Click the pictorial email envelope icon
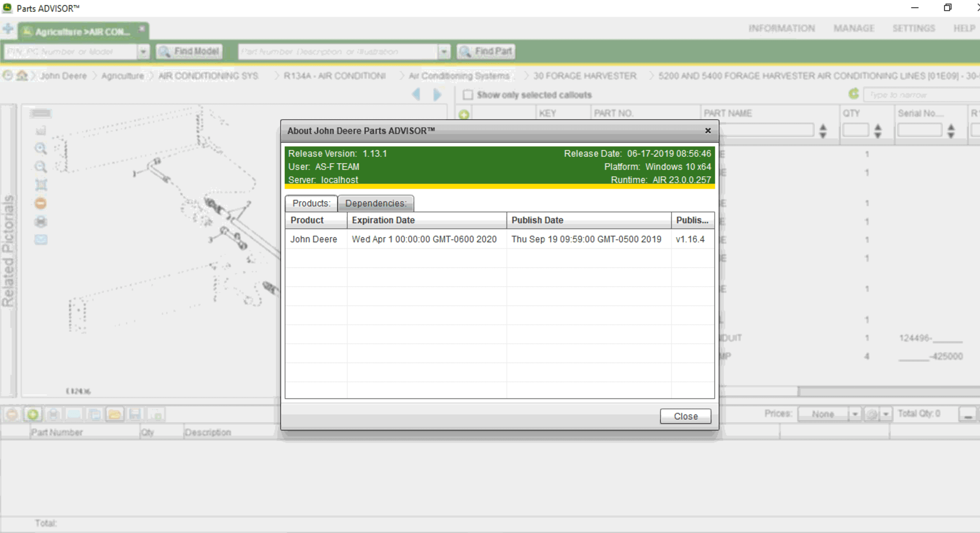This screenshot has width=980, height=533. coord(41,239)
